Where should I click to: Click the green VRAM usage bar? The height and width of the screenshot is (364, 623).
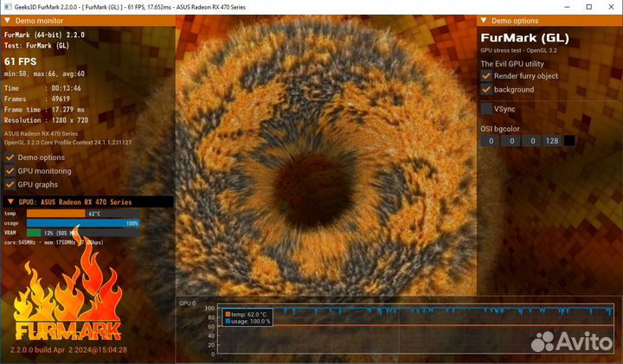[35, 233]
